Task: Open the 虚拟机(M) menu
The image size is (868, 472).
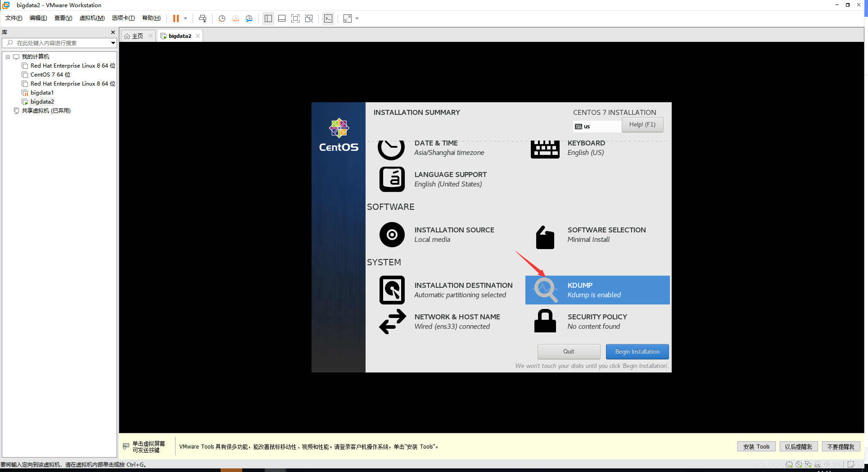Action: [92, 18]
